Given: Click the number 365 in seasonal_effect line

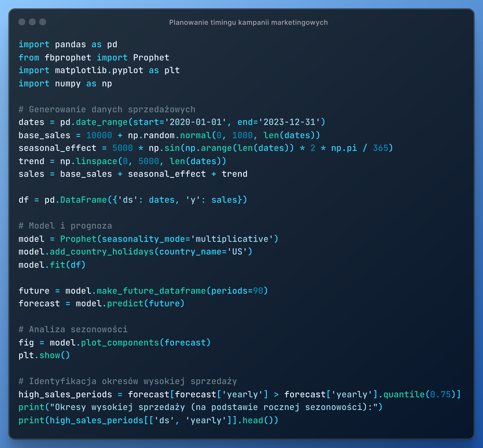Looking at the screenshot, I should 380,148.
